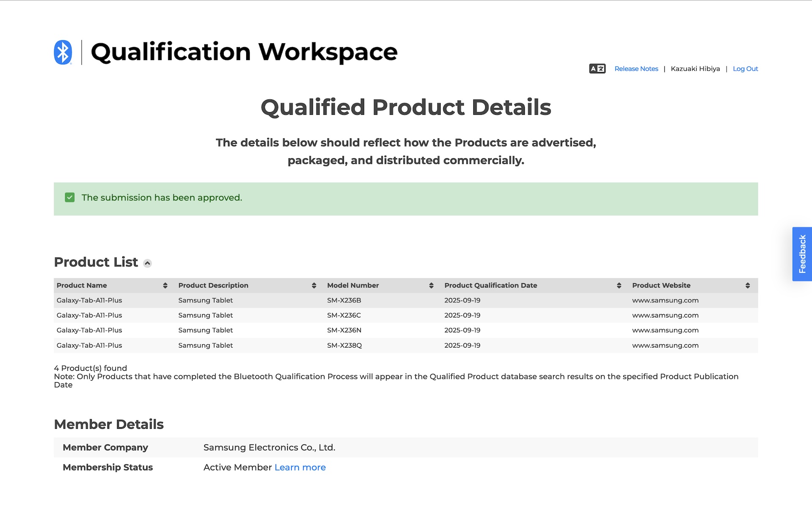Sort by Product Name column arrows
The height and width of the screenshot is (508, 812).
[x=165, y=286]
